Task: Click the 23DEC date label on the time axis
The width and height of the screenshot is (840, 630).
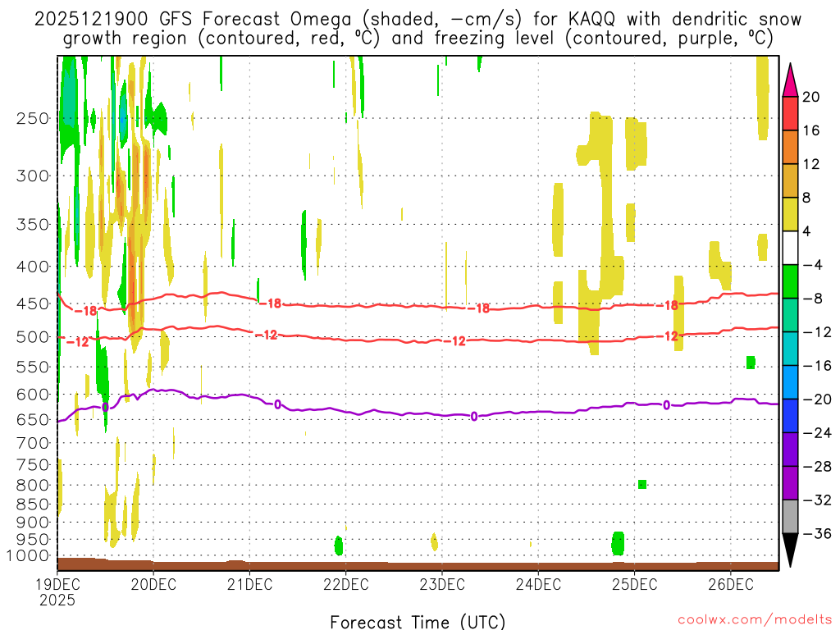Action: click(x=442, y=584)
